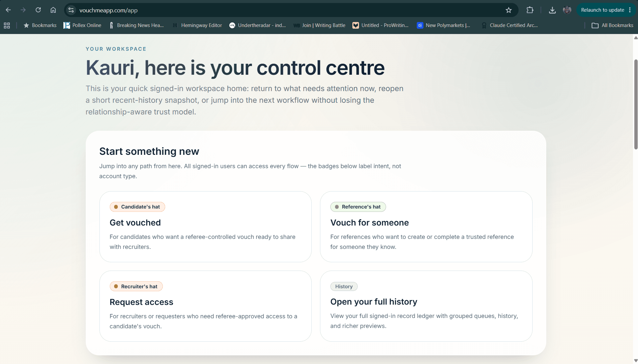
Task: Open New Polymarkets bookmark
Action: click(443, 25)
